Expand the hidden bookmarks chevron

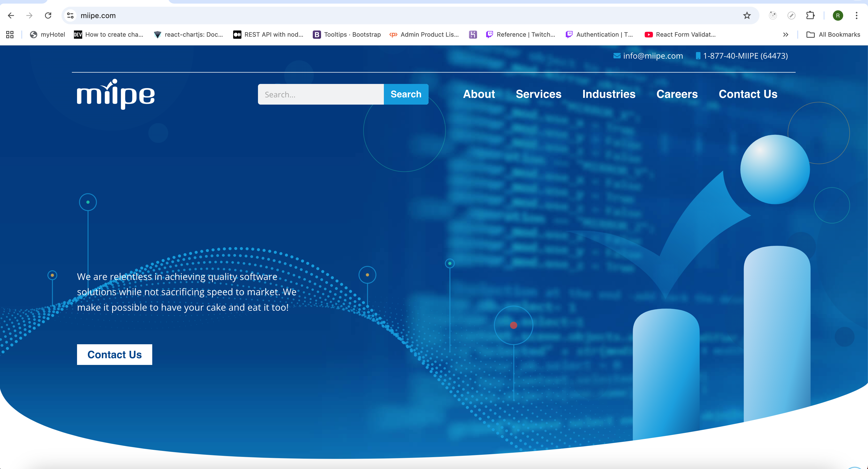786,34
